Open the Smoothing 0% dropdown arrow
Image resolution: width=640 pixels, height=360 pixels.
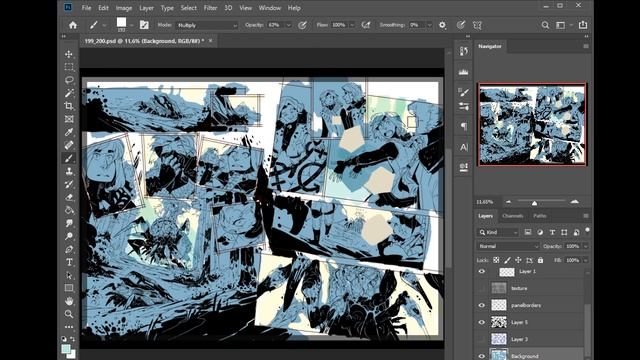429,25
